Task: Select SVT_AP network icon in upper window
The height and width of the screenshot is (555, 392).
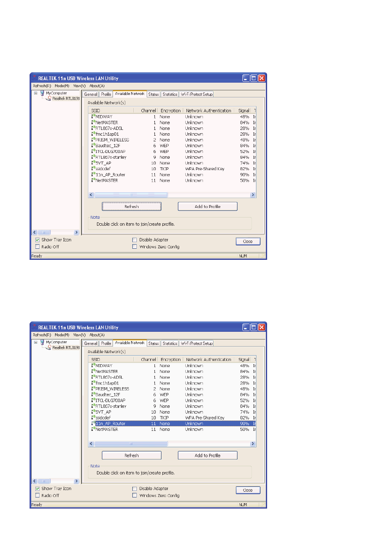Action: (x=93, y=162)
